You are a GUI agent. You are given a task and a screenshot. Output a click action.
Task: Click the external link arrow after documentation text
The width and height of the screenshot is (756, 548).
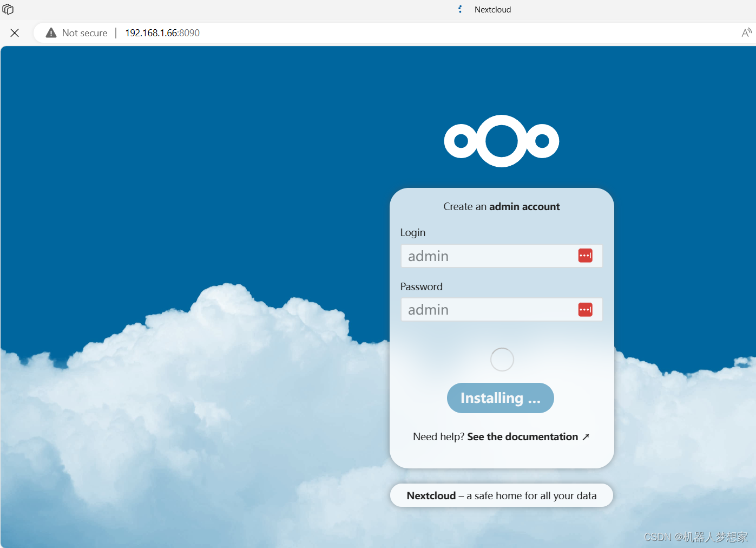pyautogui.click(x=586, y=436)
